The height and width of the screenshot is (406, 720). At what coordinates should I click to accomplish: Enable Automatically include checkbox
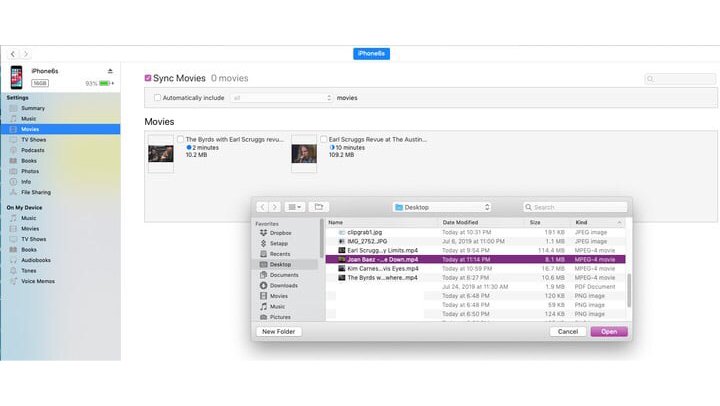[158, 98]
